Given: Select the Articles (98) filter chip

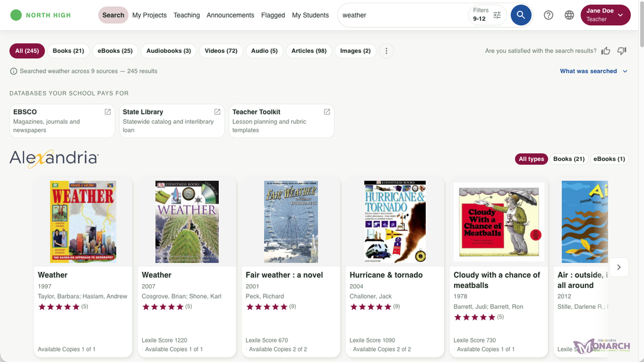Looking at the screenshot, I should (x=309, y=51).
